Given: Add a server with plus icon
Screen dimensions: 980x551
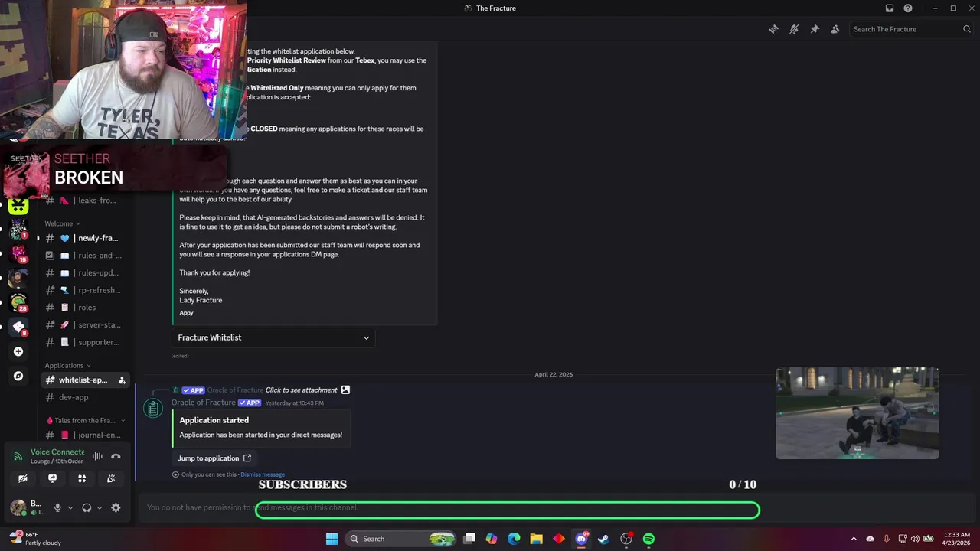Looking at the screenshot, I should click(x=18, y=352).
